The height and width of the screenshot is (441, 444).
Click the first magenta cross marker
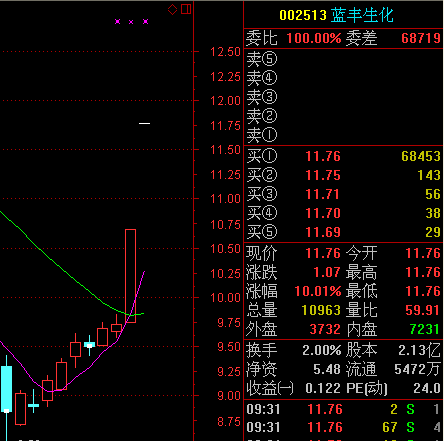click(118, 22)
